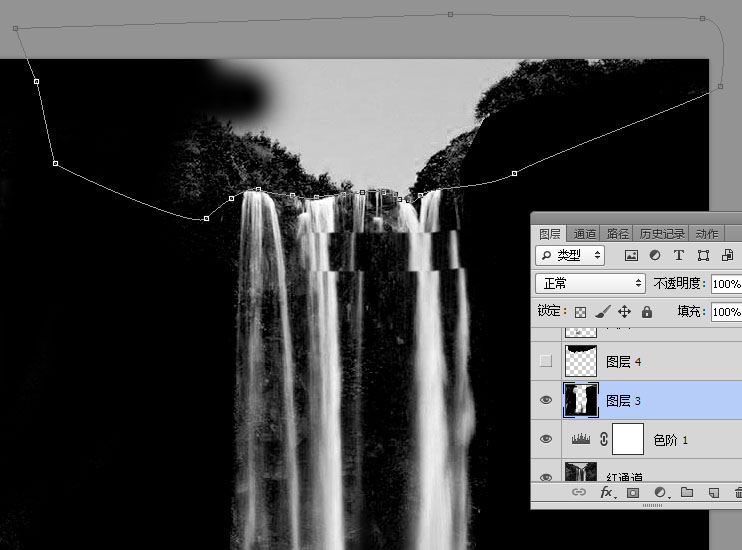The image size is (742, 550).
Task: Click the 不透明度 opacity value field
Action: (725, 284)
